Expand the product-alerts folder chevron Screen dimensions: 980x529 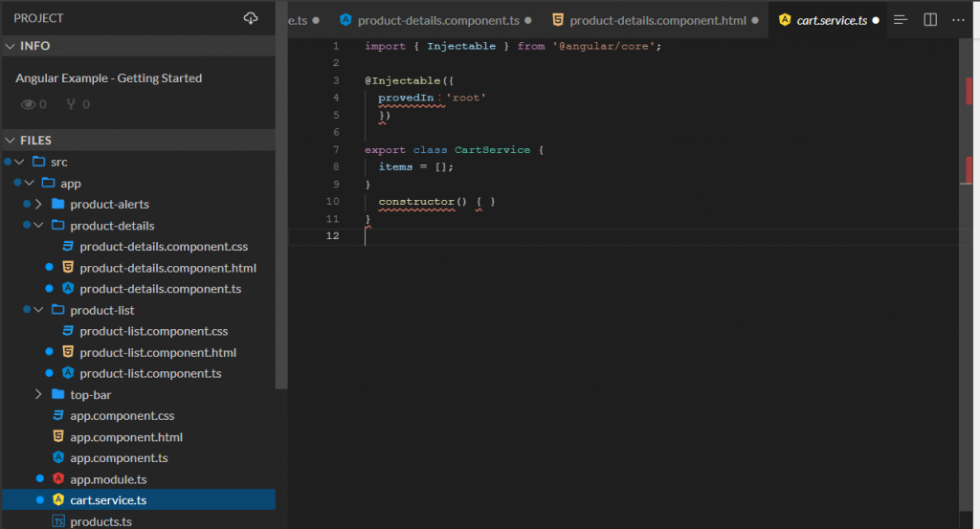tap(38, 204)
